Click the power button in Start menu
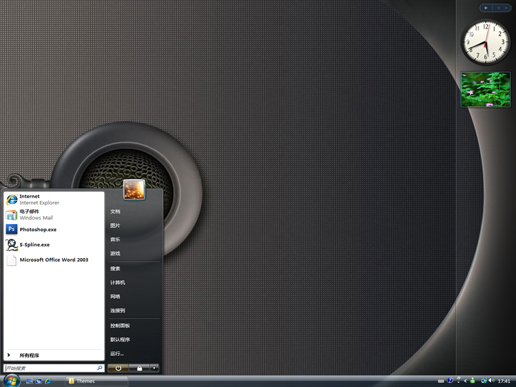Viewport: 516px width, 387px height. (118, 368)
